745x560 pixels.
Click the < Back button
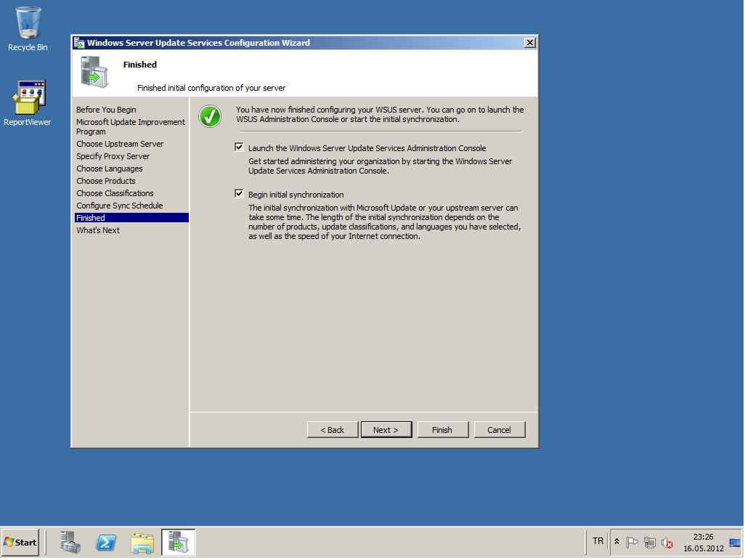coord(333,430)
